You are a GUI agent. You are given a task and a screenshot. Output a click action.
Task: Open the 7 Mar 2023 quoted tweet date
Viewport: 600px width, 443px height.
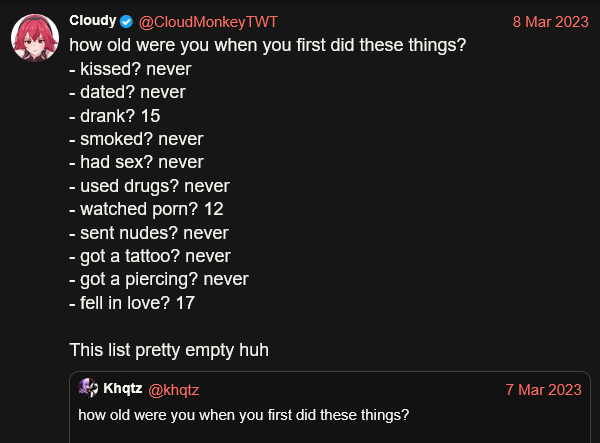point(543,390)
